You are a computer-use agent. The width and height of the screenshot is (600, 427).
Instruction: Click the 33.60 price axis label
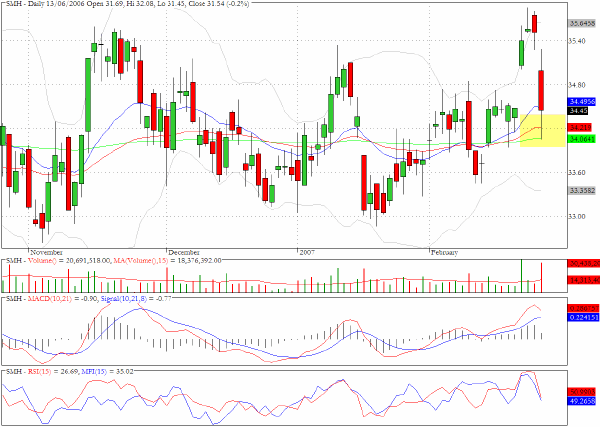point(577,173)
